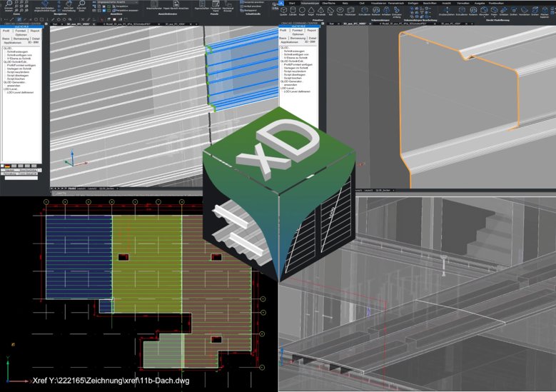Select the Polykörper tool
The height and width of the screenshot is (392, 556).
click(x=350, y=11)
